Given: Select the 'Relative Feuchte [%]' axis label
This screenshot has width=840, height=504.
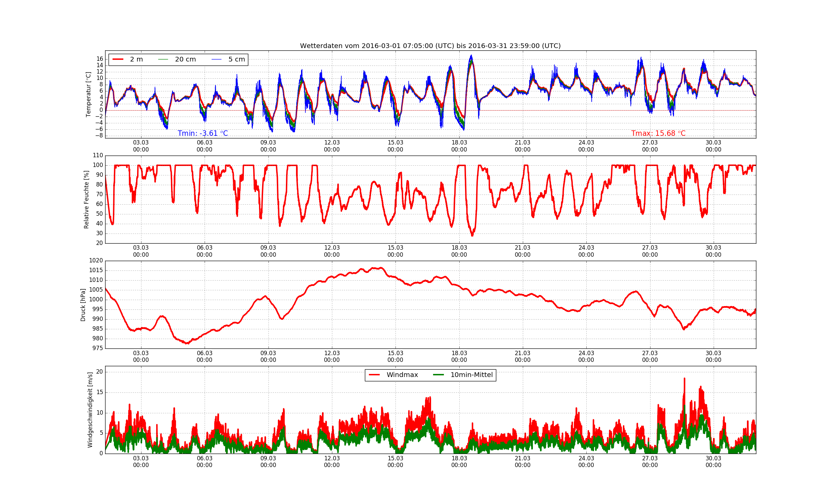Looking at the screenshot, I should pyautogui.click(x=86, y=200).
